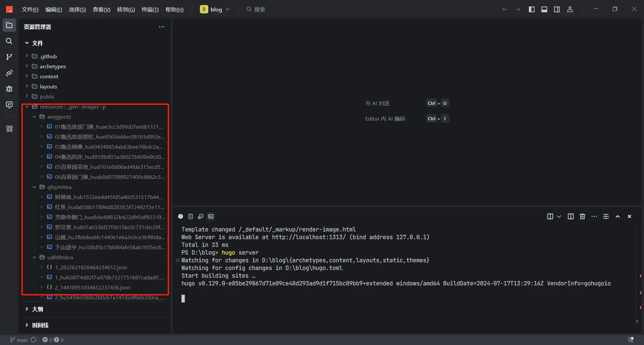Image resolution: width=644 pixels, height=345 pixels.
Task: Open Explorer panel more actions ellipsis
Action: [x=161, y=27]
